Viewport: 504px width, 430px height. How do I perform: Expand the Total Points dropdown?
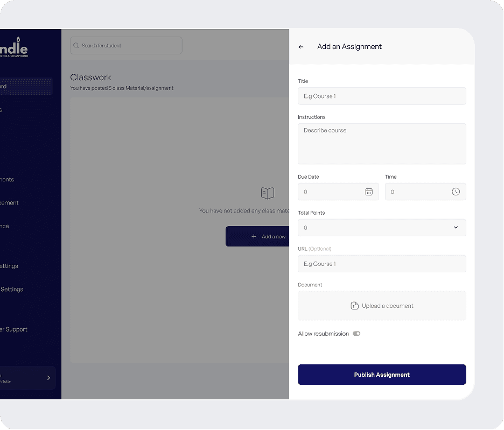(x=456, y=228)
